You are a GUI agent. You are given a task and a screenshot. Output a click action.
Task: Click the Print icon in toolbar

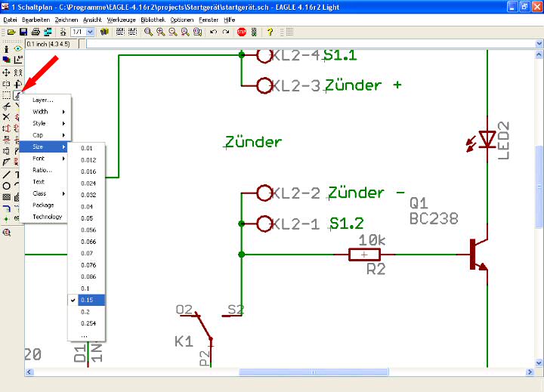coord(36,32)
